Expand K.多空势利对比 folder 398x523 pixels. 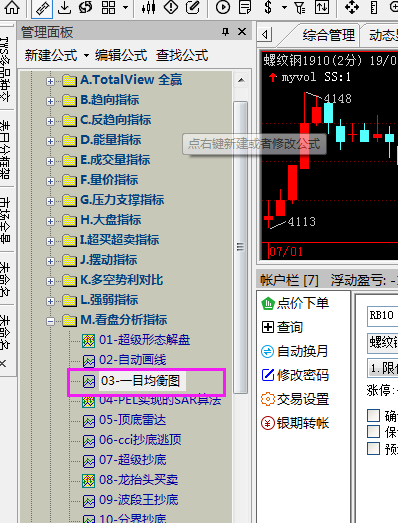(x=50, y=281)
